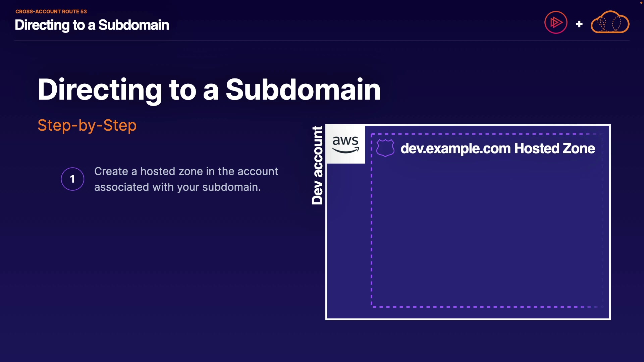The width and height of the screenshot is (644, 362).
Task: Click the orange A Cloud Guru cloud logo
Action: coord(610,22)
